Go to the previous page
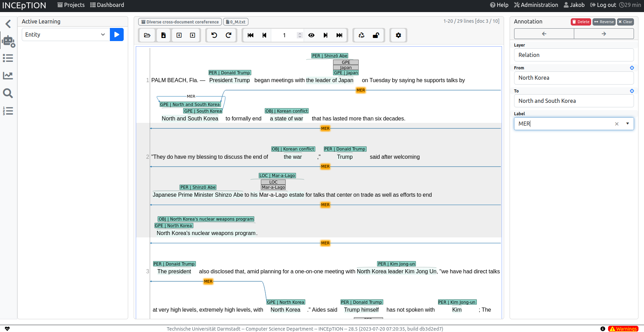The image size is (644, 332). click(x=264, y=35)
